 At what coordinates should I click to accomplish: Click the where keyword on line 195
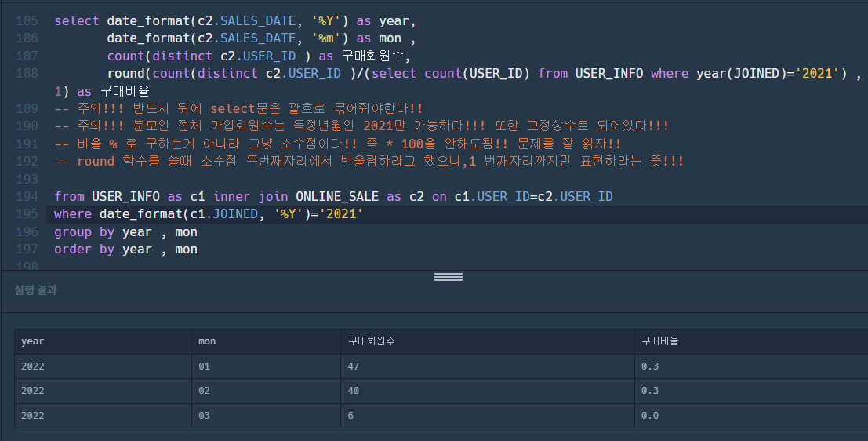(72, 214)
